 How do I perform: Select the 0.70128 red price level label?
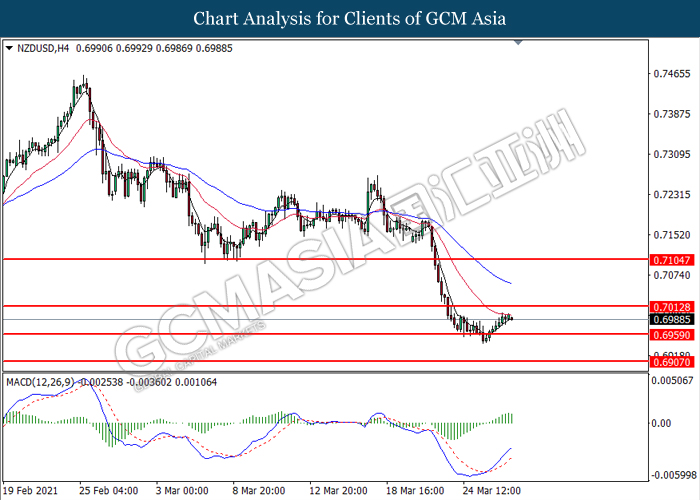click(672, 307)
